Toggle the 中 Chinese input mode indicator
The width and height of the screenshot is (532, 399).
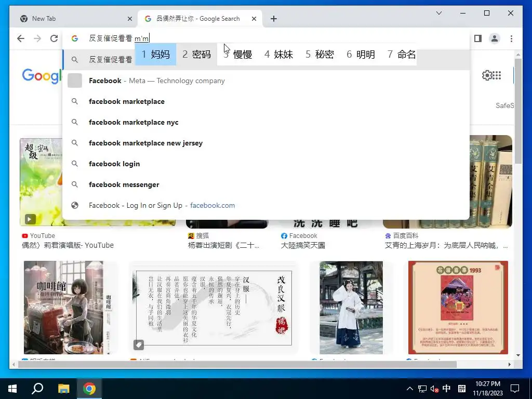tap(446, 389)
